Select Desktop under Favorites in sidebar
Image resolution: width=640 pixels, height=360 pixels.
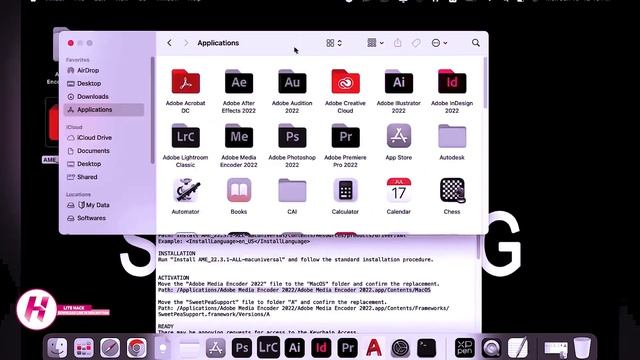point(104,83)
